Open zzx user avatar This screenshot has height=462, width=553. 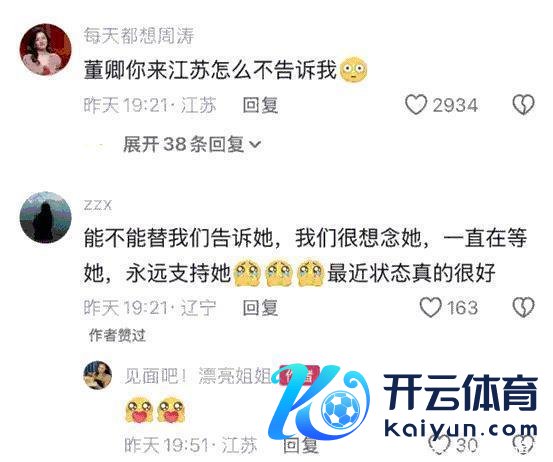(x=45, y=217)
